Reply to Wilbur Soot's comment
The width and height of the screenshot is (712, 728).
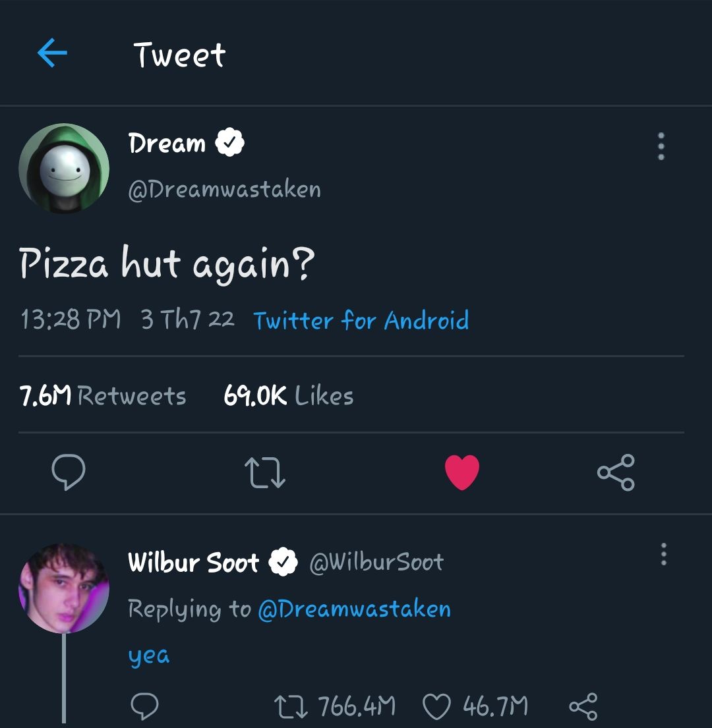point(144,707)
